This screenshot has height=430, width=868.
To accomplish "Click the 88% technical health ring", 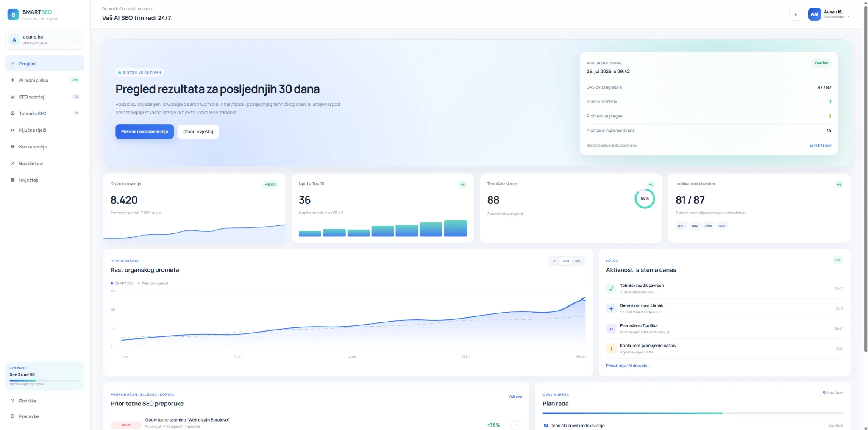I will (x=645, y=198).
